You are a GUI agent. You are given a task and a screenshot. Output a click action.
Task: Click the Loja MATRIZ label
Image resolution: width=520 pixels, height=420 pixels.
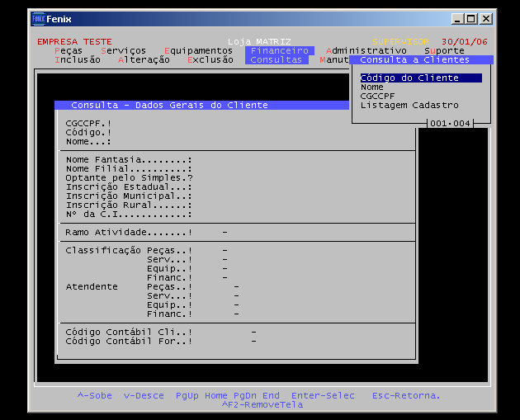pos(259,42)
